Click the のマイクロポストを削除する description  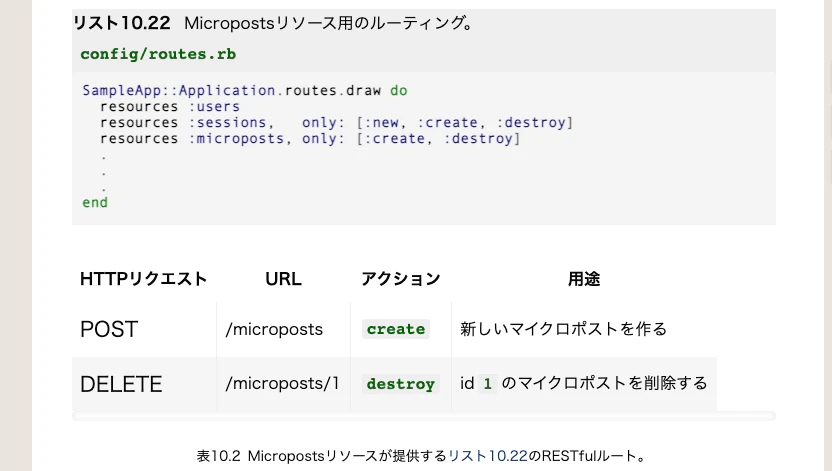tap(604, 383)
